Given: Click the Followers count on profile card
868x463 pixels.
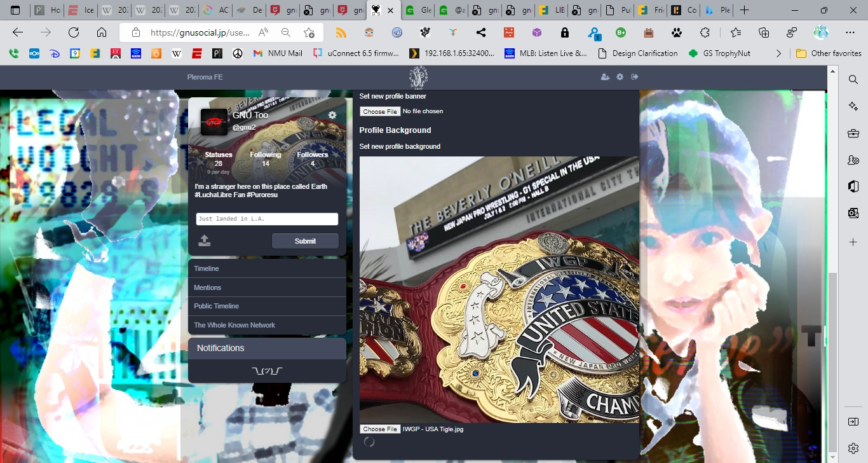Looking at the screenshot, I should click(313, 159).
